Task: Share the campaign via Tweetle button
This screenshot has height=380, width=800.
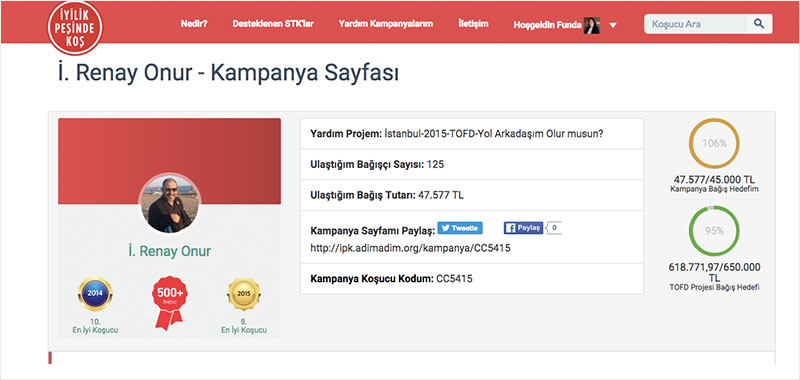Action: pos(460,228)
